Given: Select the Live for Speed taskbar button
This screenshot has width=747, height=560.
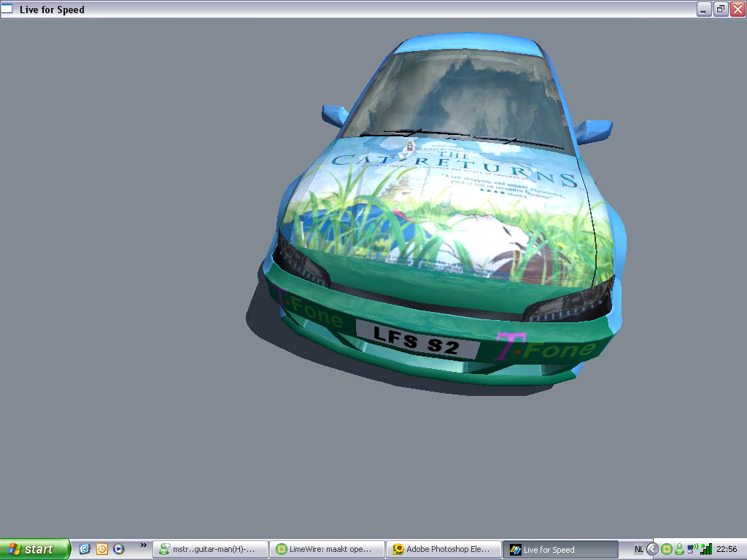Looking at the screenshot, I should [x=560, y=549].
